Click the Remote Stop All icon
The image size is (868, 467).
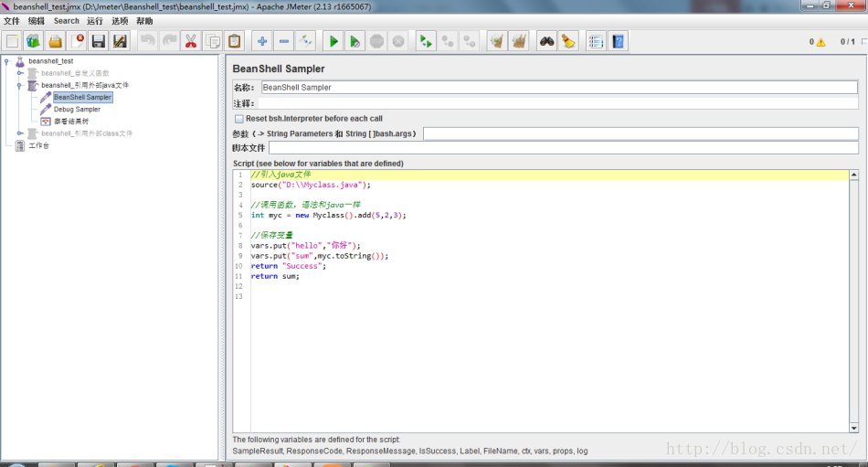[x=448, y=41]
